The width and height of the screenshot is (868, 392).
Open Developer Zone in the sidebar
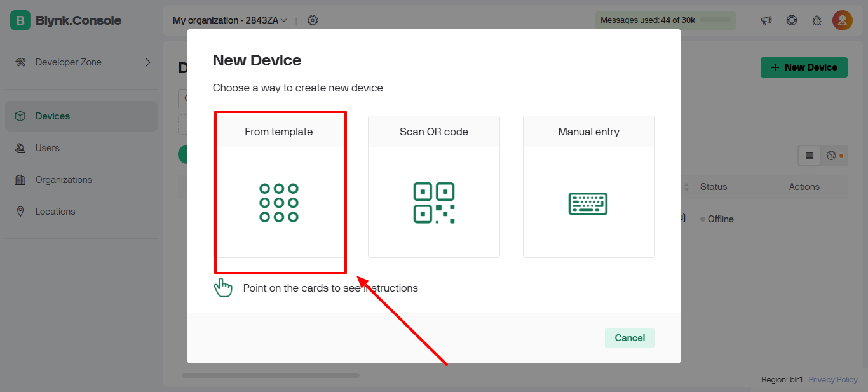pos(81,62)
